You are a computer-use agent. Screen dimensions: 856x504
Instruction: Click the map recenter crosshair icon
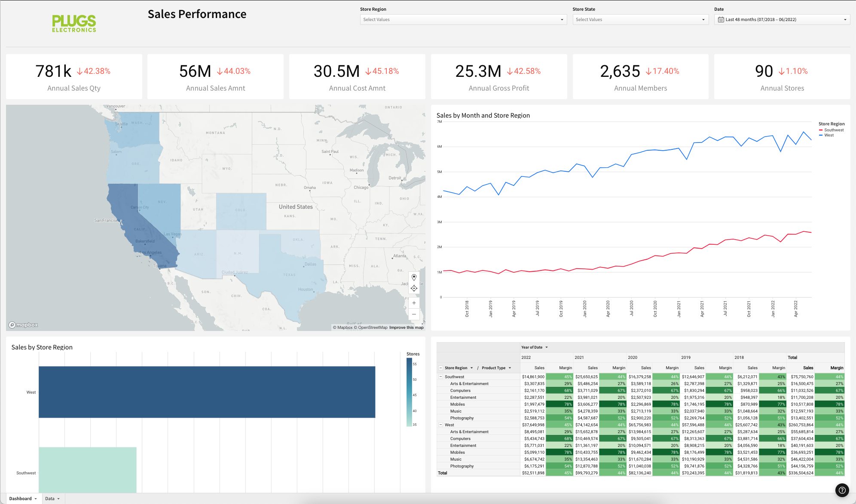pyautogui.click(x=414, y=288)
